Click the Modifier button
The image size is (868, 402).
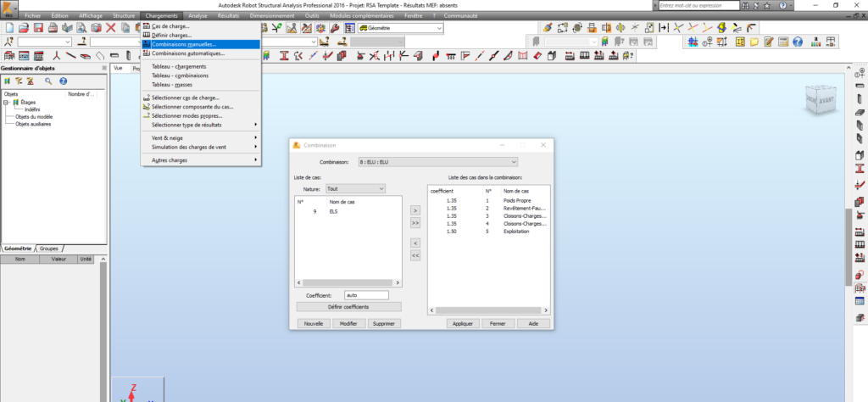(x=348, y=324)
